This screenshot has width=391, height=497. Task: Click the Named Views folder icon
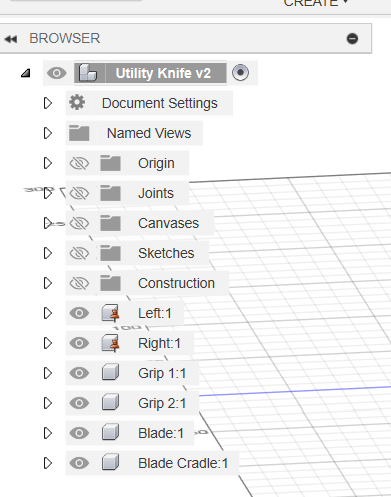[x=79, y=133]
